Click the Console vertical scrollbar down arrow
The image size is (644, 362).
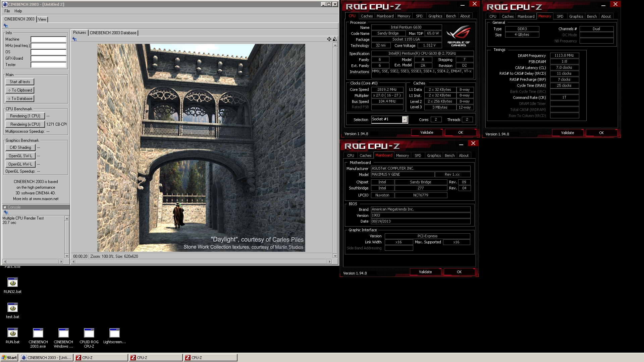tap(67, 256)
